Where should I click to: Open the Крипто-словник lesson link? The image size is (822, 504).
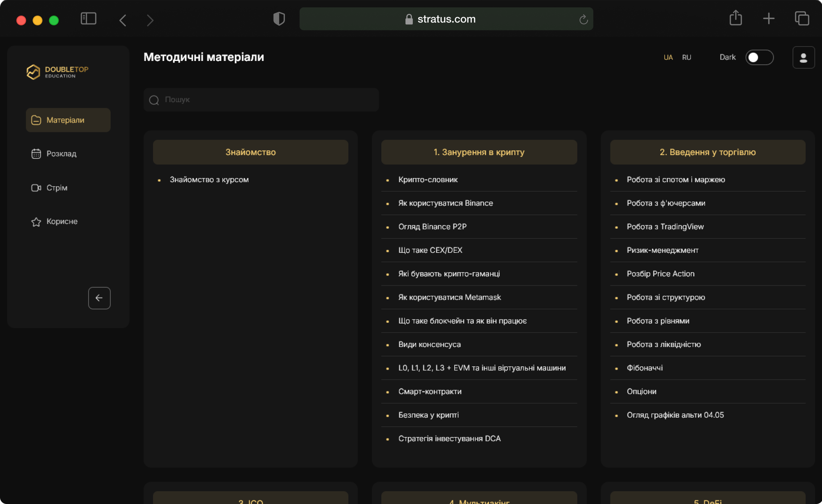coord(428,179)
